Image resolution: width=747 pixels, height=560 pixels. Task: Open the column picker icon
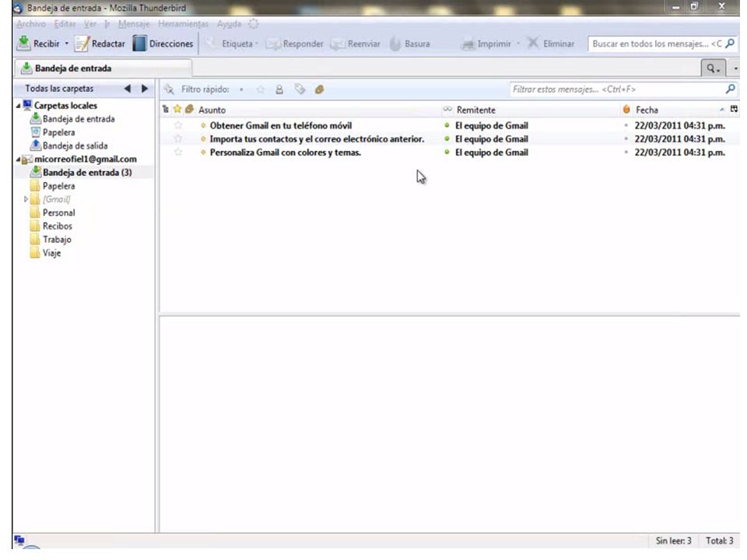734,109
